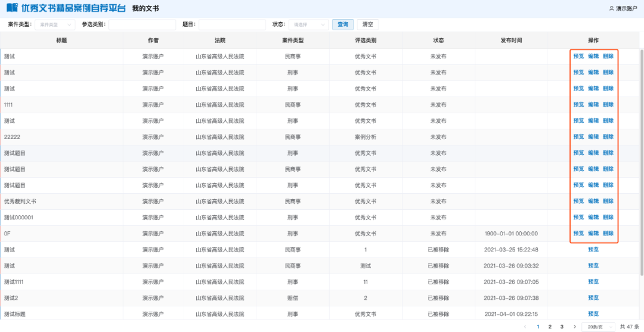Go to page 2 in pagination
The width and height of the screenshot is (644, 332).
(550, 327)
